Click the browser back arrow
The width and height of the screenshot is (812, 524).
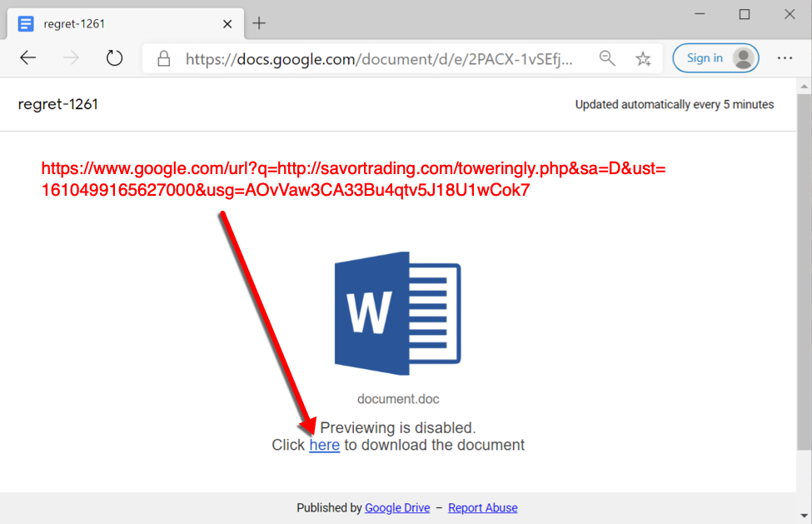coord(28,58)
